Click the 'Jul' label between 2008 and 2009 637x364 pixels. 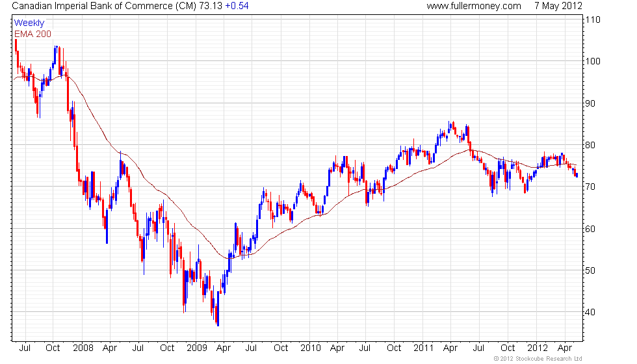(x=138, y=348)
